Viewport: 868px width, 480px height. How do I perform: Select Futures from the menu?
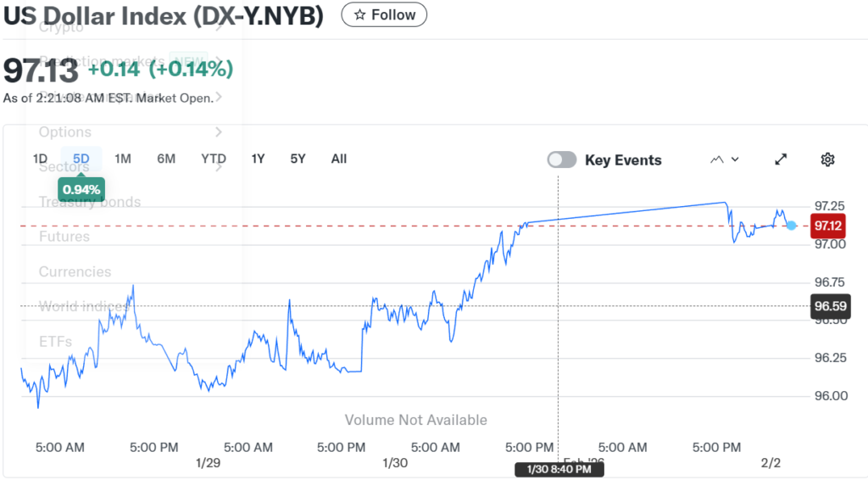pyautogui.click(x=64, y=237)
